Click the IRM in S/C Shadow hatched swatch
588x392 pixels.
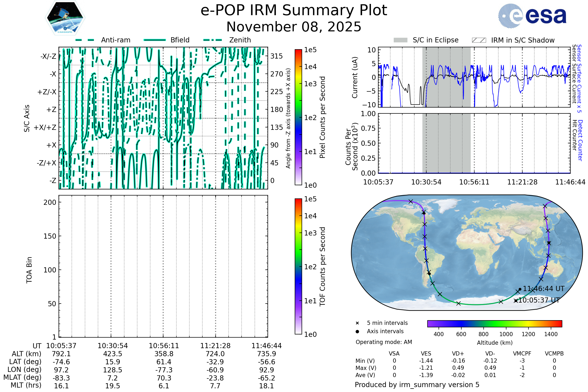click(479, 40)
